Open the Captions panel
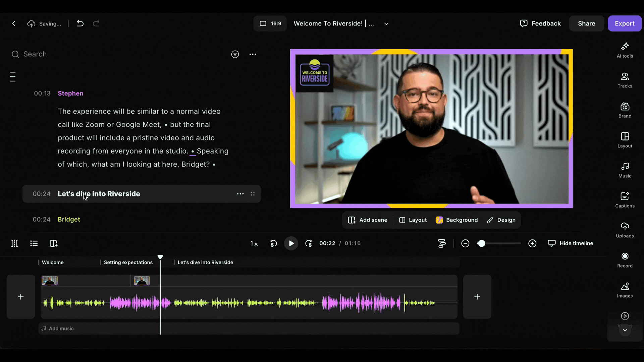The image size is (644, 362). (625, 200)
